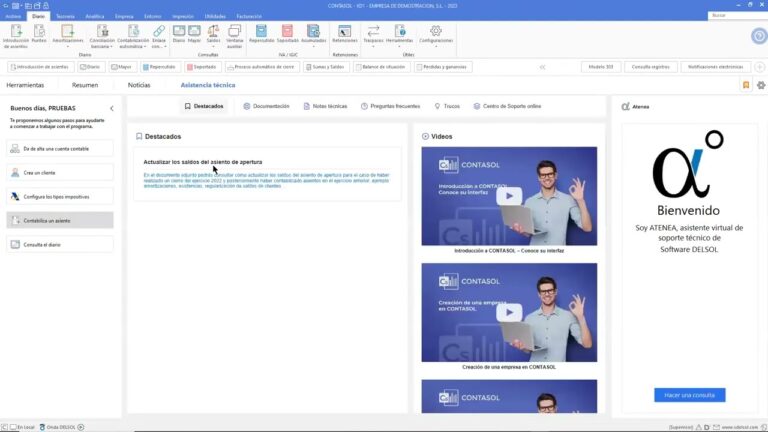This screenshot has width=768, height=432.
Task: Open Saldos balance-scale icon
Action: 213,32
